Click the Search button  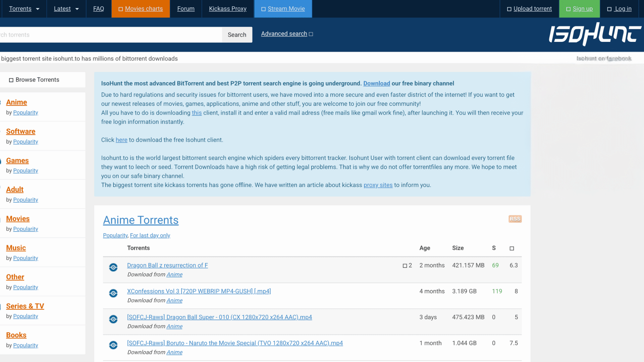click(237, 35)
